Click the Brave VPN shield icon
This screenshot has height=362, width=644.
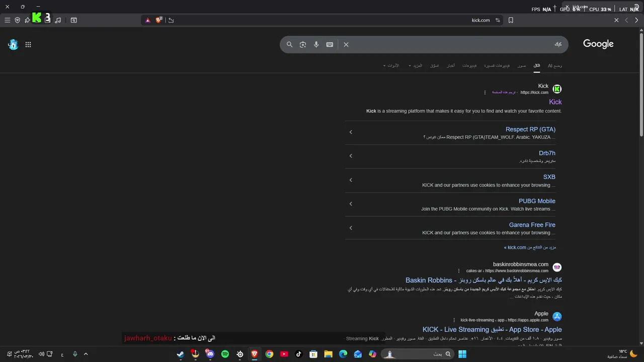coord(17,20)
